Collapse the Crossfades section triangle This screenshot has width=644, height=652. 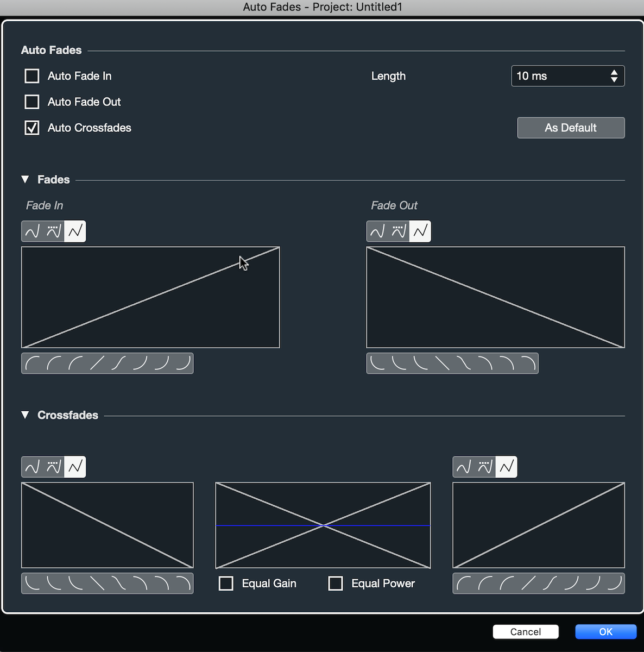25,415
